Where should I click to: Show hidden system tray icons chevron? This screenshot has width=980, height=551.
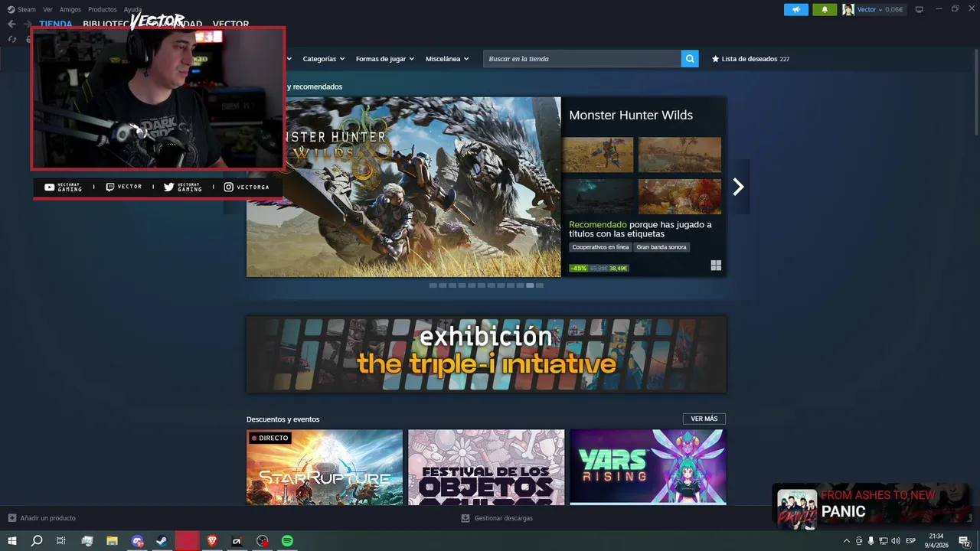(847, 541)
